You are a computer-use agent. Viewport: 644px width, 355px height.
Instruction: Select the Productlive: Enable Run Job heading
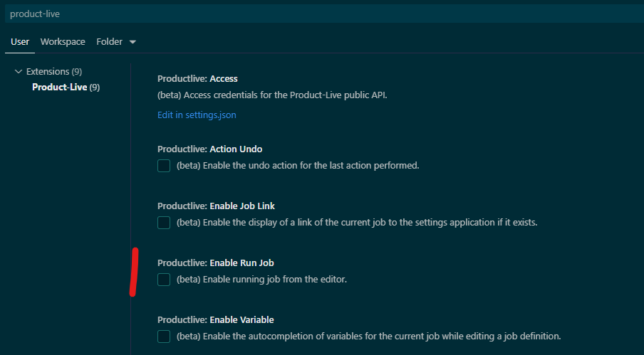point(215,263)
